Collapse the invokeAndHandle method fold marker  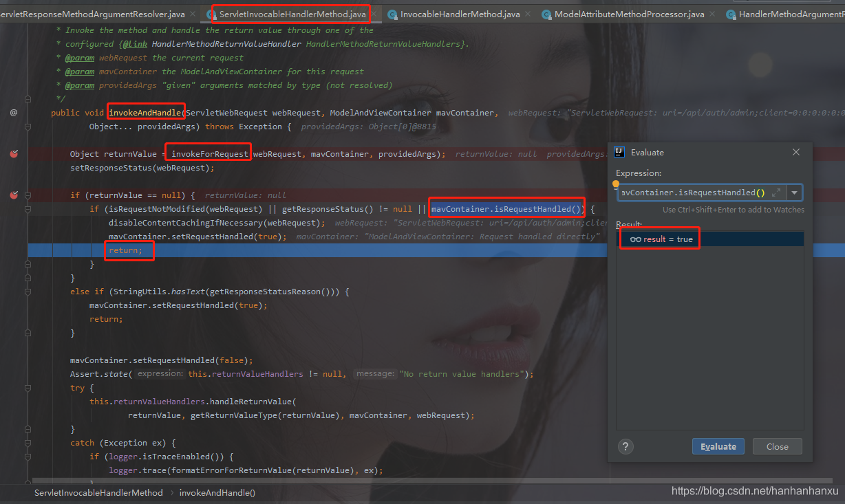pos(28,127)
